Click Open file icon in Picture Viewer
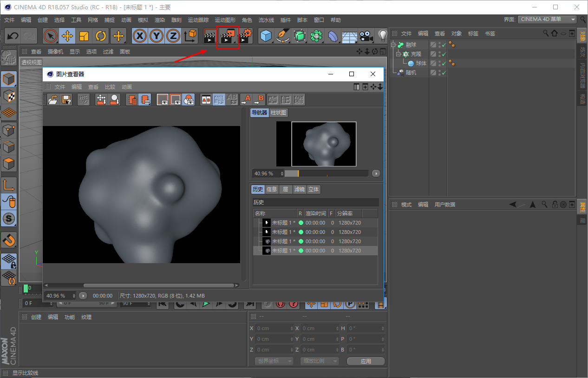Viewport: 588px width, 378px height. (53, 99)
